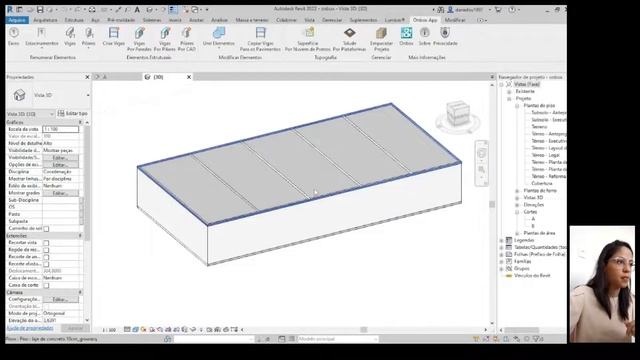640x360 pixels.
Task: Click Vigas Por Pilares tool
Action: [x=164, y=39]
